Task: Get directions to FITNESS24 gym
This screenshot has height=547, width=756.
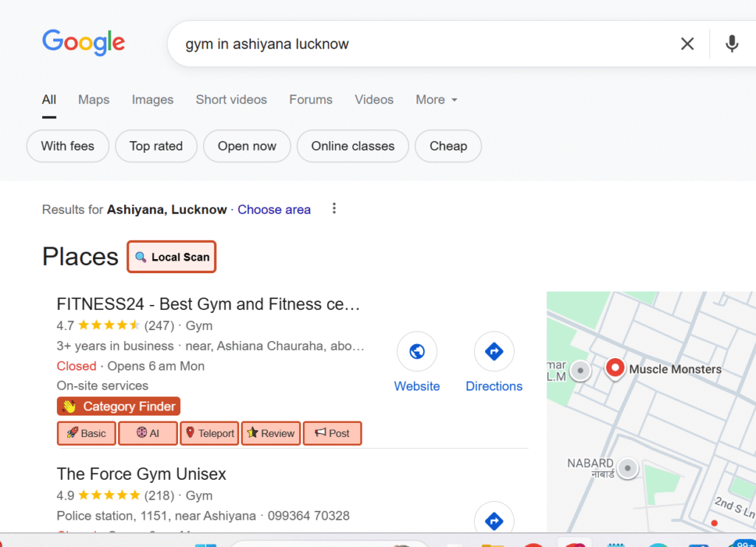Action: click(494, 352)
